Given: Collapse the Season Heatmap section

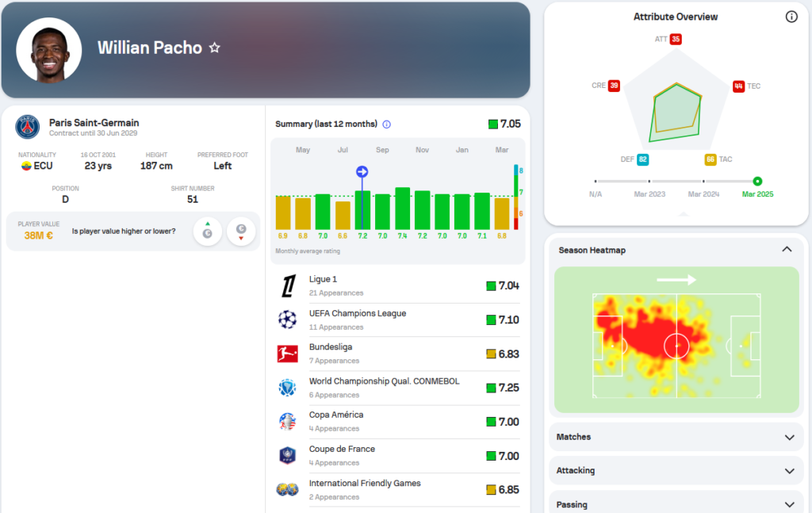Looking at the screenshot, I should (x=787, y=250).
